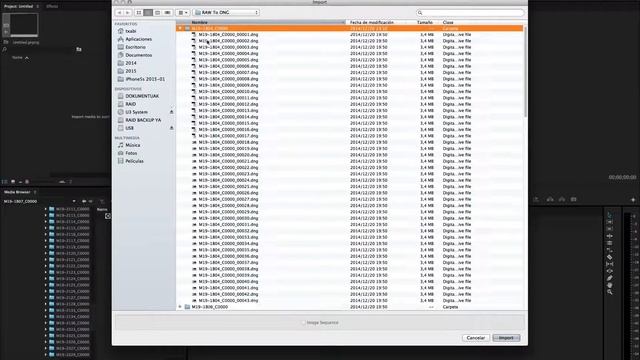The height and width of the screenshot is (360, 640).
Task: Select the Hand tool
Action: coord(609,285)
